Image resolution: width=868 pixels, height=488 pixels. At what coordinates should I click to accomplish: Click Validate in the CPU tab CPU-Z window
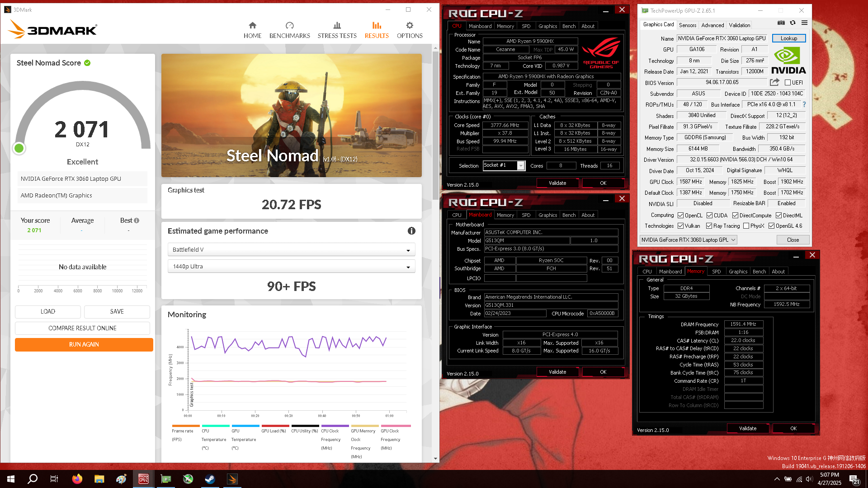tap(557, 183)
